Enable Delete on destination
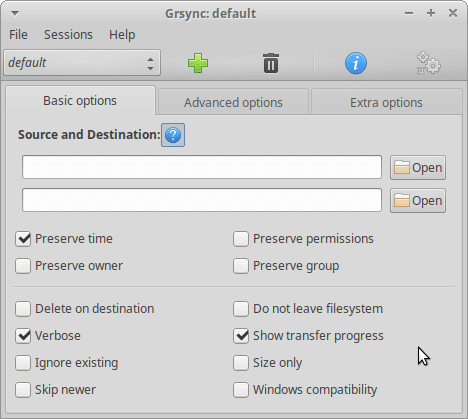The height and width of the screenshot is (419, 468). tap(23, 309)
